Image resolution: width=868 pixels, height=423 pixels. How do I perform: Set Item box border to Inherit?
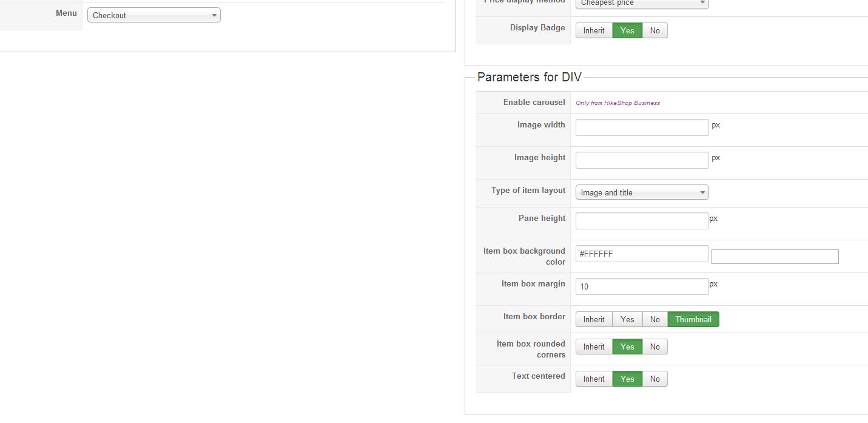click(x=594, y=319)
